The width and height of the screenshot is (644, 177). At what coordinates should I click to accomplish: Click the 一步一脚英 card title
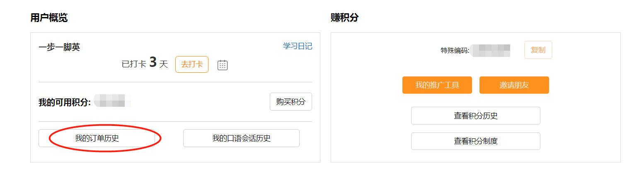coord(59,47)
